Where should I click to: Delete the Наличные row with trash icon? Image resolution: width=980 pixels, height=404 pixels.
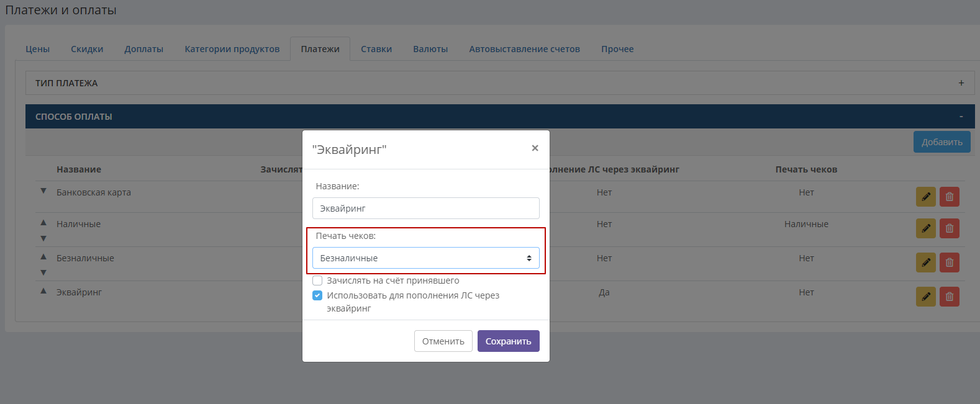coord(949,228)
